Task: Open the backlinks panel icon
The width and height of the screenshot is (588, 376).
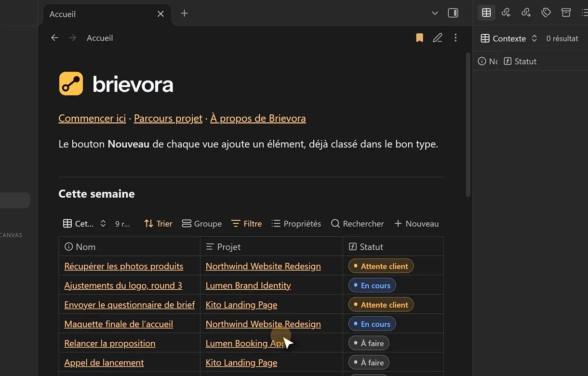Action: [x=506, y=13]
